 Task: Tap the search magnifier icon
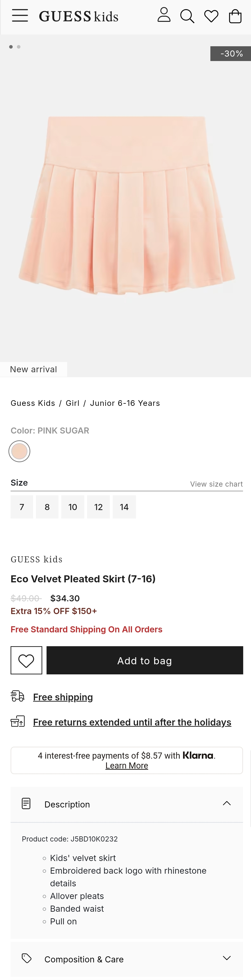(187, 16)
